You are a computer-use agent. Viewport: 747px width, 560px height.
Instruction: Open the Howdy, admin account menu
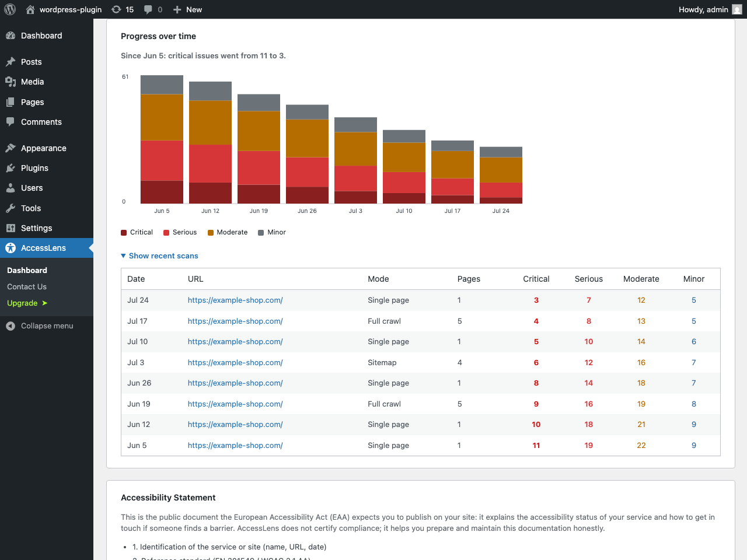point(710,9)
